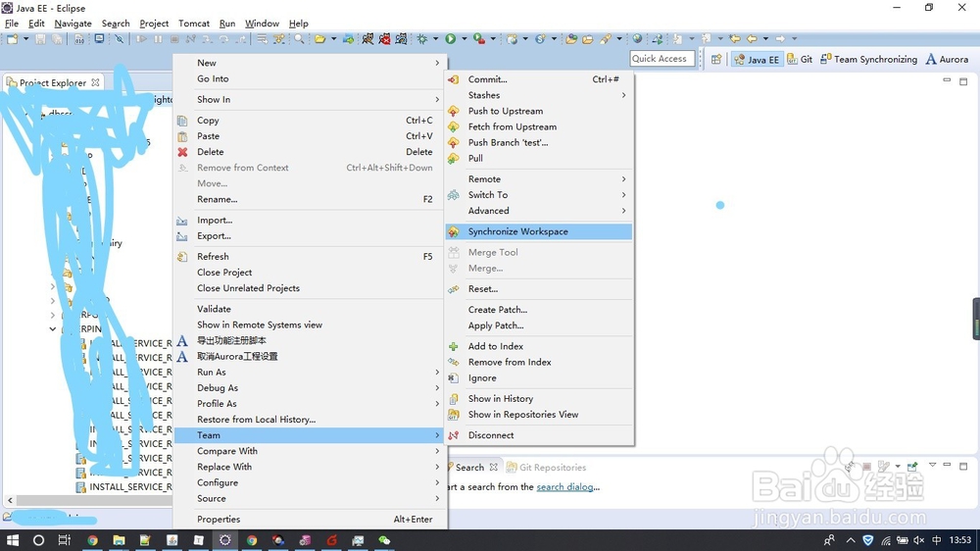The width and height of the screenshot is (980, 551).
Task: Click the Debug bug toolbar icon
Action: 423,39
